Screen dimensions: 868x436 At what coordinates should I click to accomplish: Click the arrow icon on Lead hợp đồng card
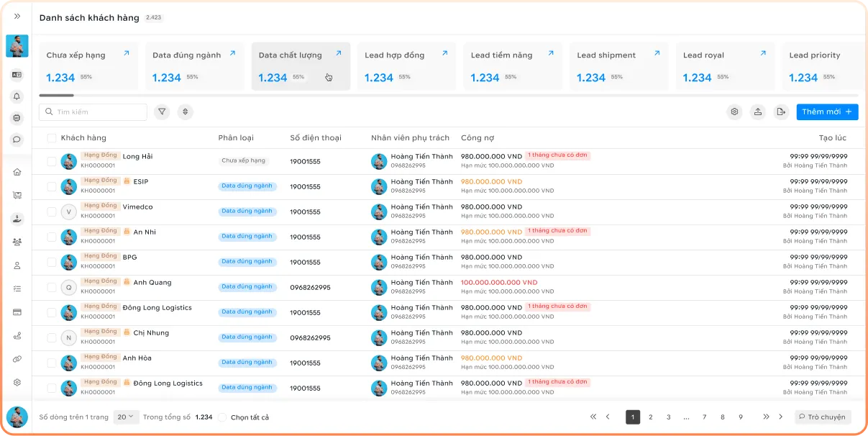pyautogui.click(x=444, y=53)
